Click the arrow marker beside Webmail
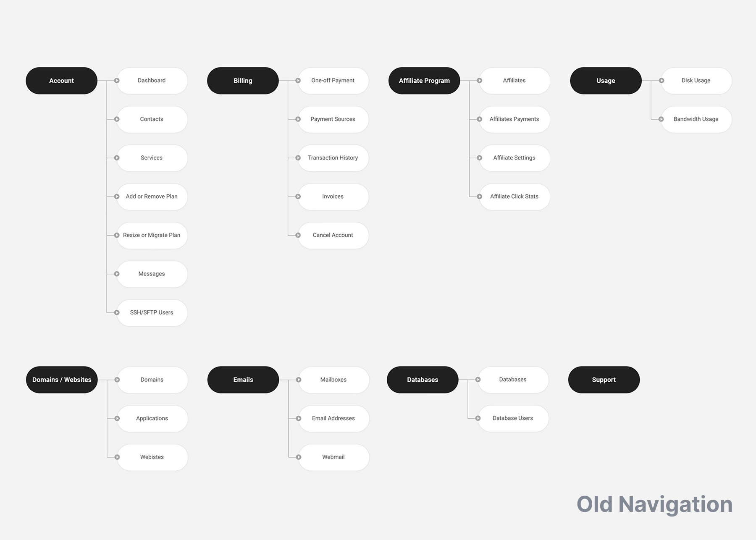The width and height of the screenshot is (756, 540). click(x=299, y=457)
